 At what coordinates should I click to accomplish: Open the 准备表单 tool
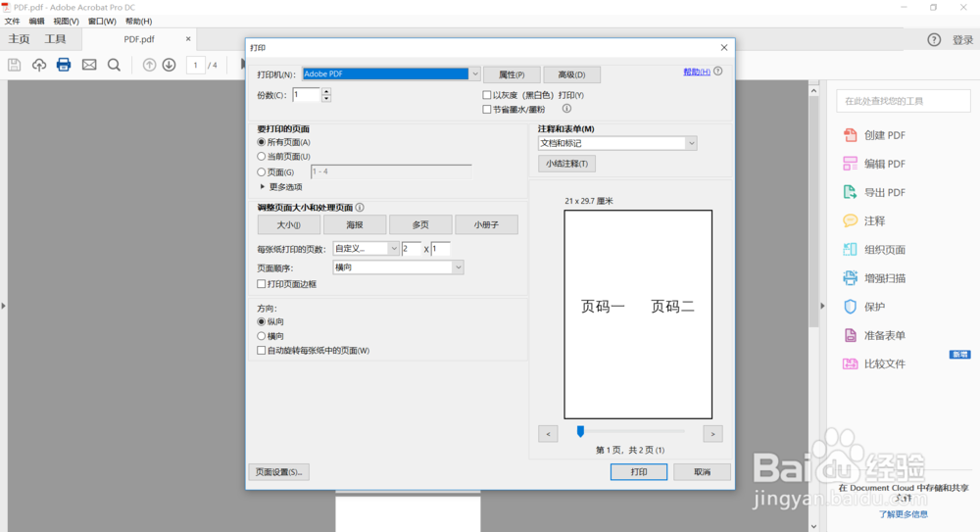pos(874,335)
